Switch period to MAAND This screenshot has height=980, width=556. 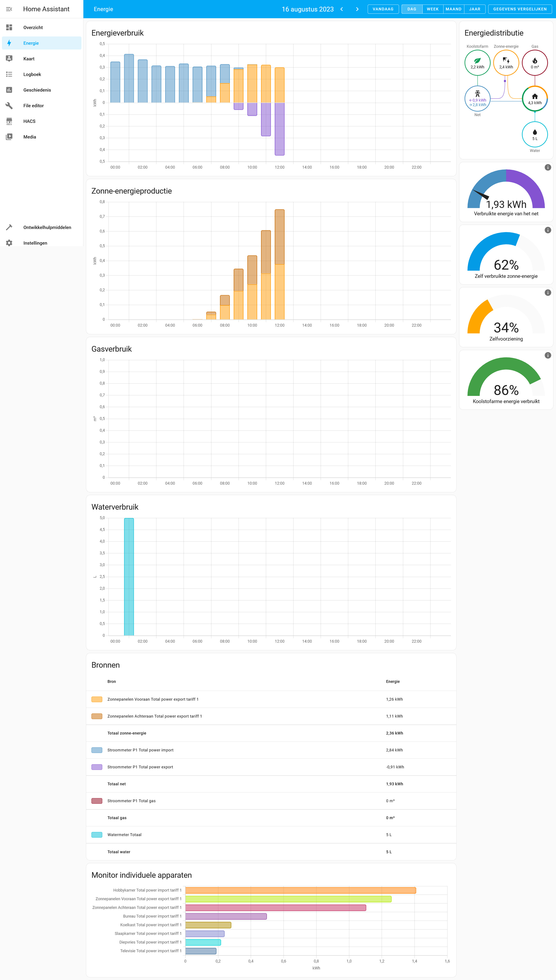click(453, 9)
